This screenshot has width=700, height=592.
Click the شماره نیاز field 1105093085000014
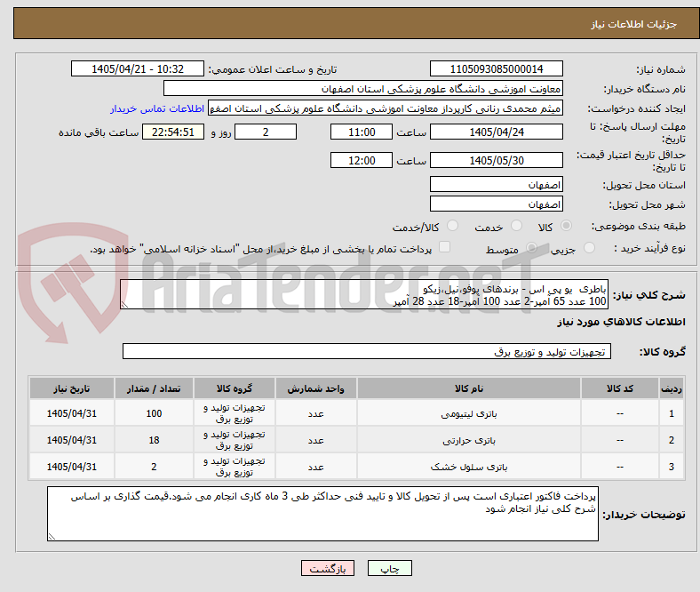[497, 68]
